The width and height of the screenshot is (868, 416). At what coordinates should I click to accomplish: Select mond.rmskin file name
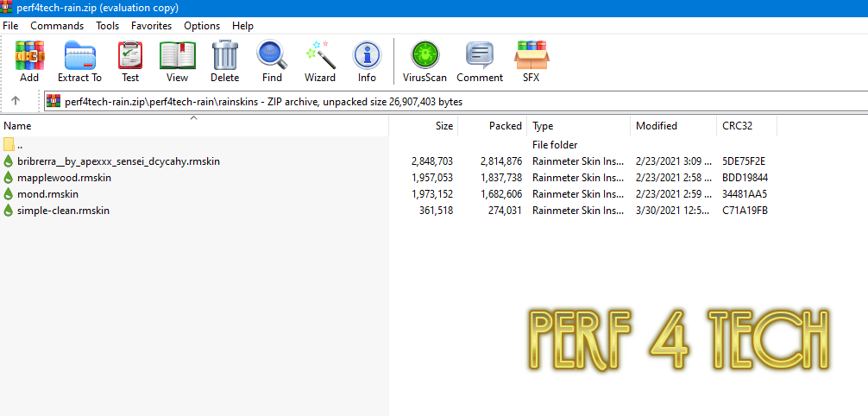[x=47, y=194]
